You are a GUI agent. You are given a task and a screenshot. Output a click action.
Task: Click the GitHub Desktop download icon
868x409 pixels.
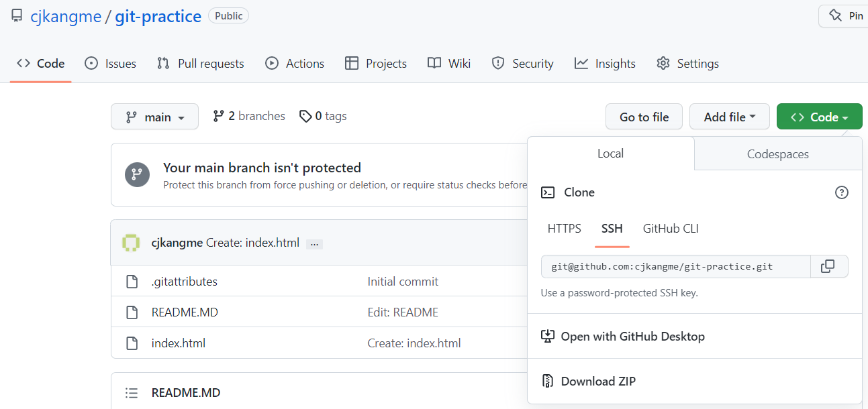point(548,336)
